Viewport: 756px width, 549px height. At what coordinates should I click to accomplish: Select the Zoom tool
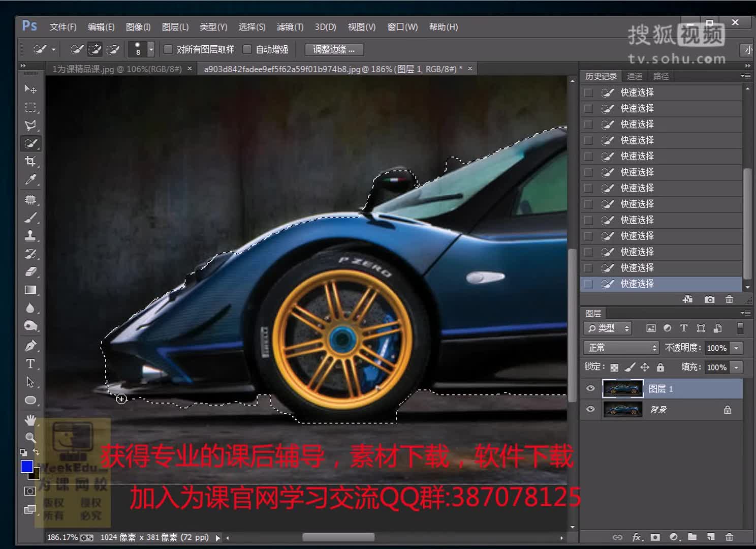[30, 438]
